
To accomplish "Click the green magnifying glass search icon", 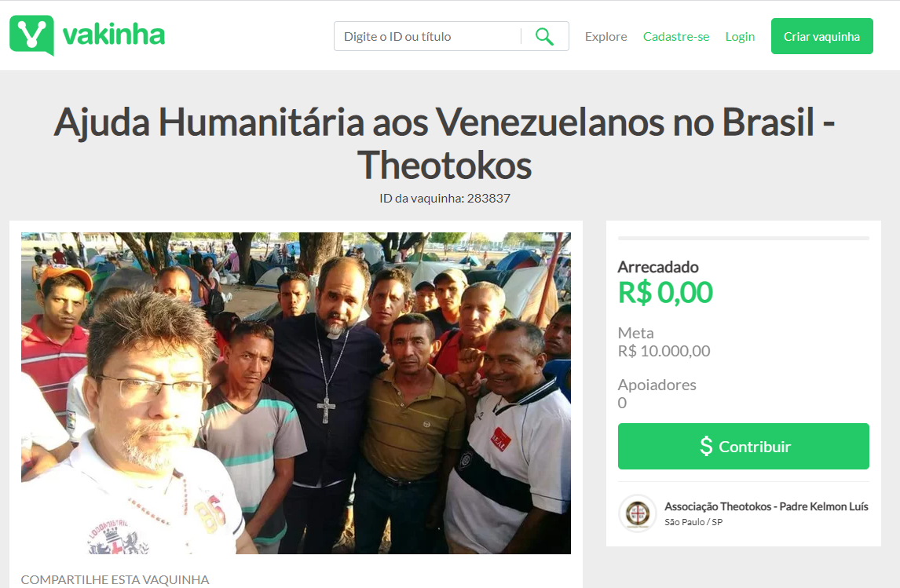I will coord(544,37).
